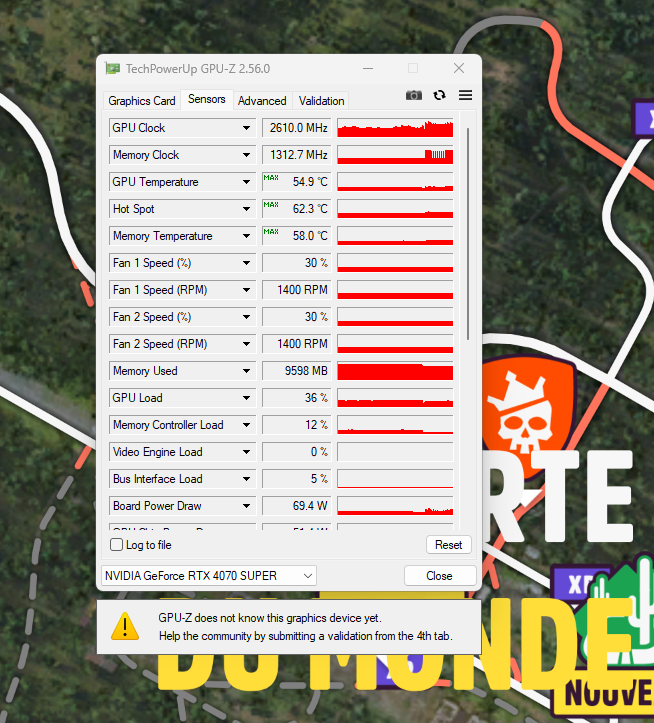The image size is (654, 723).
Task: Open the Validation tab
Action: pos(321,101)
